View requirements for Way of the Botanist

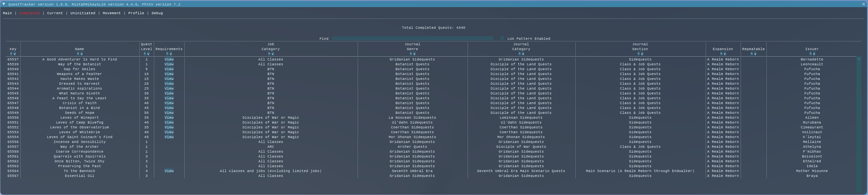169,64
